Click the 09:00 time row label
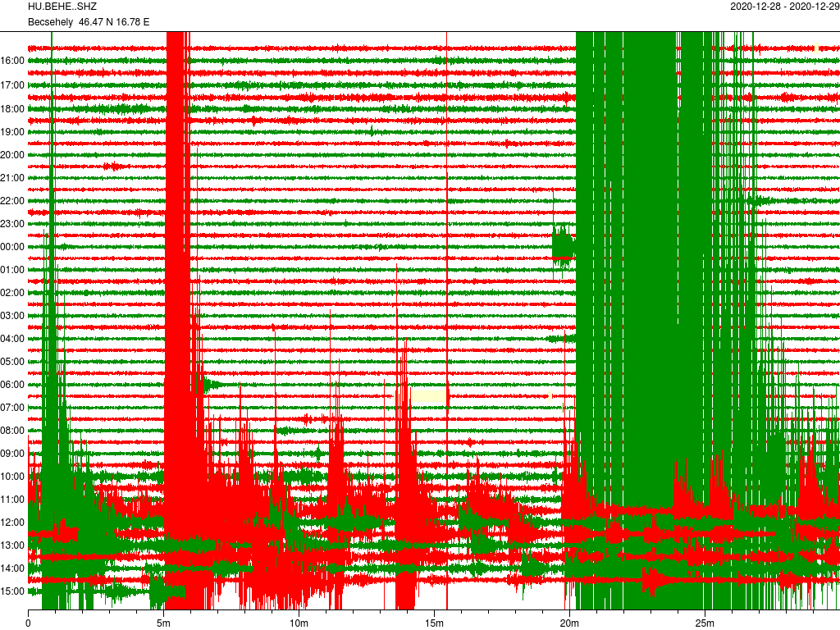 (12, 453)
